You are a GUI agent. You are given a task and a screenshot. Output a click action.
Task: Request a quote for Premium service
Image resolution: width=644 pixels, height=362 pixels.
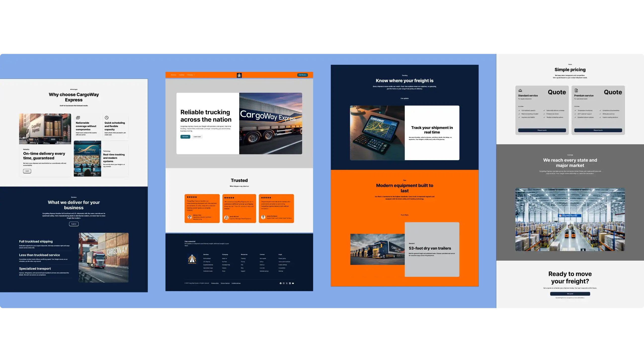pos(598,130)
